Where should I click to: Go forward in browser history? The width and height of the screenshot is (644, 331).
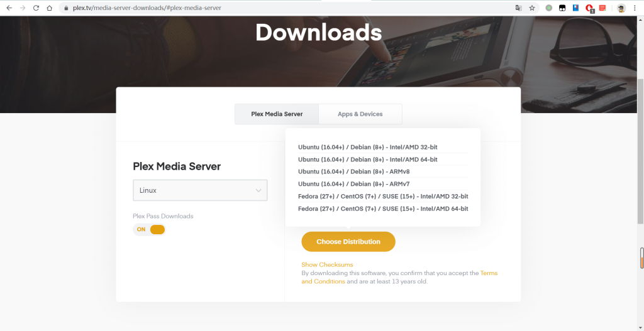coord(23,8)
